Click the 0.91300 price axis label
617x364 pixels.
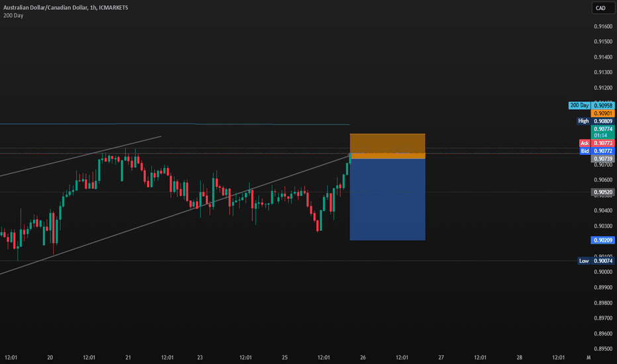(x=603, y=72)
